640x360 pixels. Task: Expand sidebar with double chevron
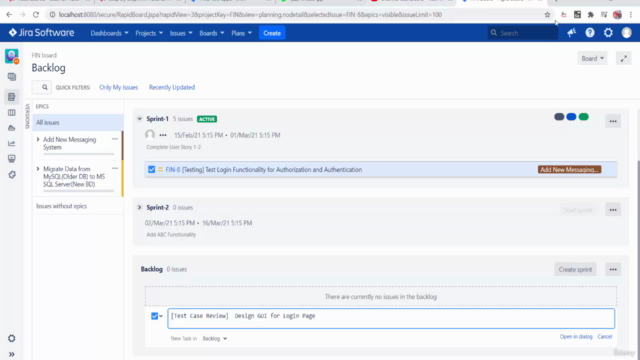pos(11,354)
